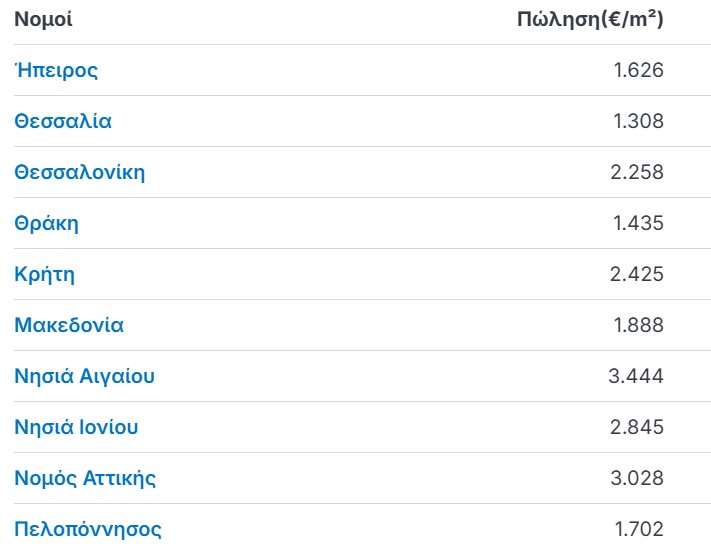Click the 1.702 Πελοπόννησος price
Screen dimensions: 711x551
(x=639, y=529)
